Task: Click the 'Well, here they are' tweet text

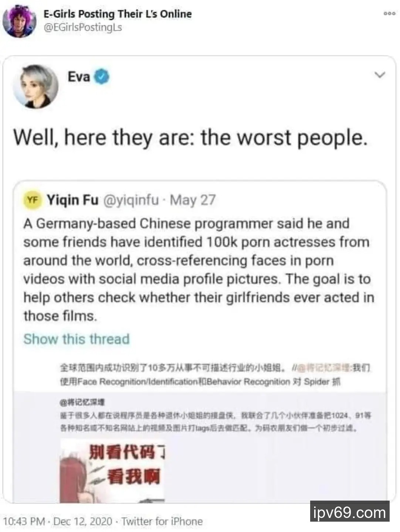Action: 190,138
